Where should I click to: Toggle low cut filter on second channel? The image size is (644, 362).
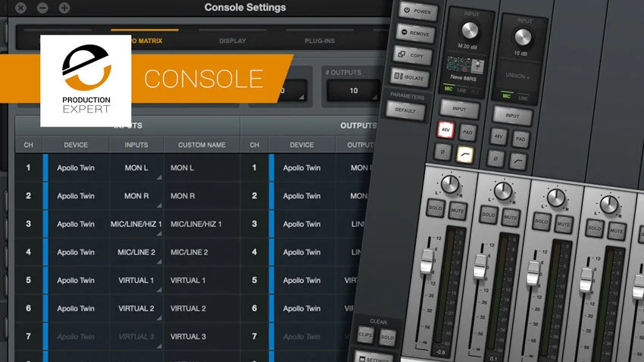click(517, 161)
